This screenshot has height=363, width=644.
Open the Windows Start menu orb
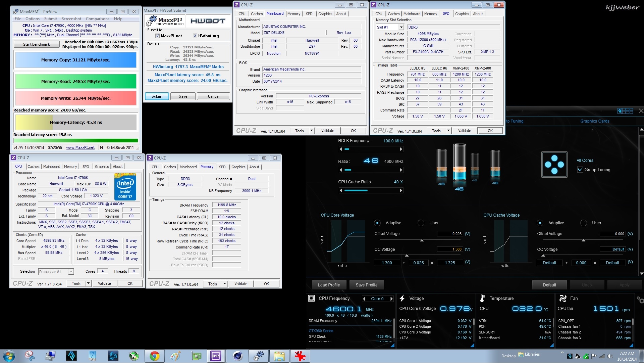(9, 356)
